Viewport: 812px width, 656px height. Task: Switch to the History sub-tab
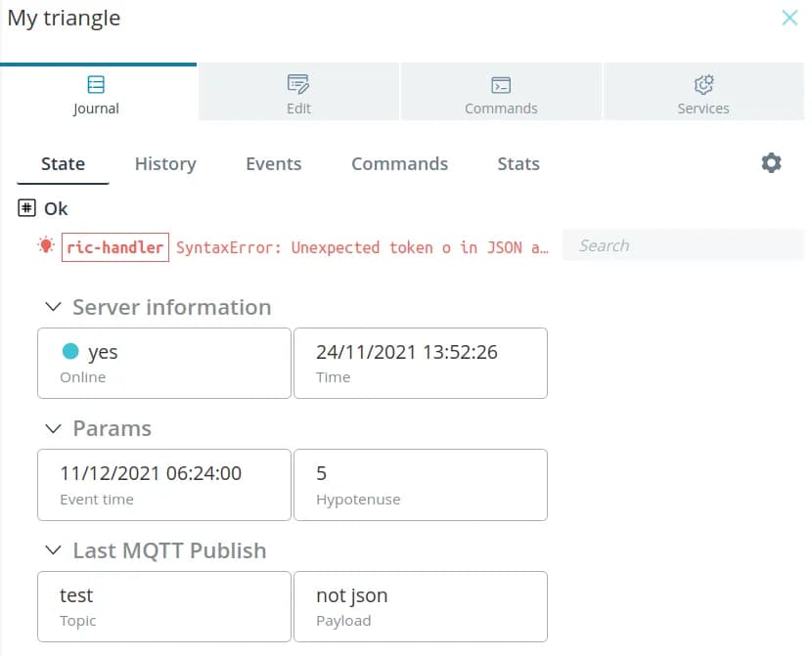165,164
